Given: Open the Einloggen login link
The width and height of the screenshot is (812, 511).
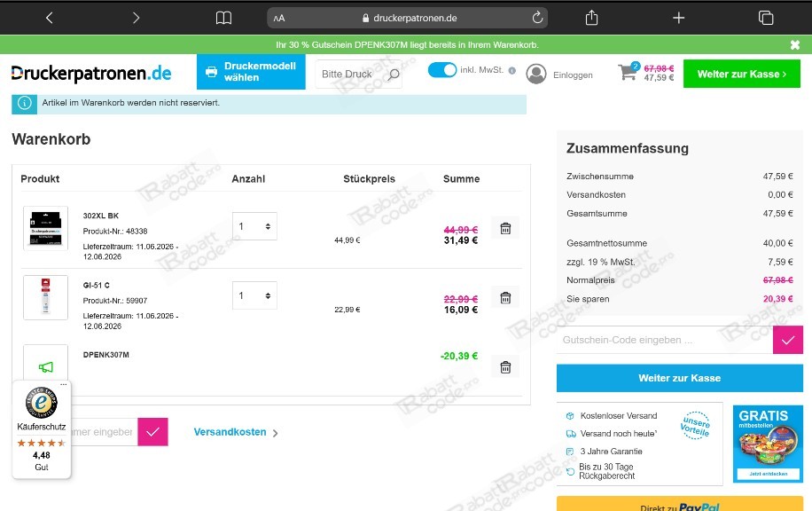Looking at the screenshot, I should coord(573,75).
